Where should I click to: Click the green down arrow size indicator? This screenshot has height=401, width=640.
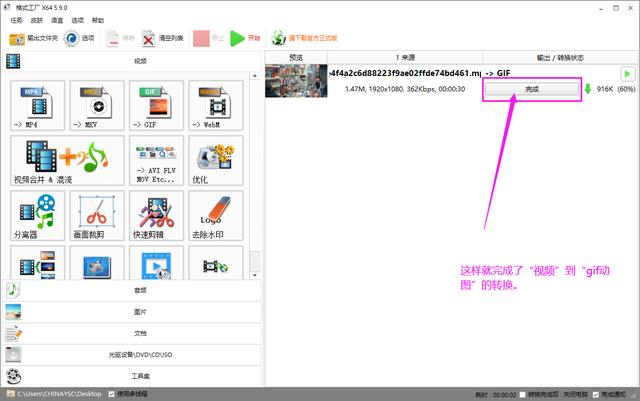click(588, 89)
